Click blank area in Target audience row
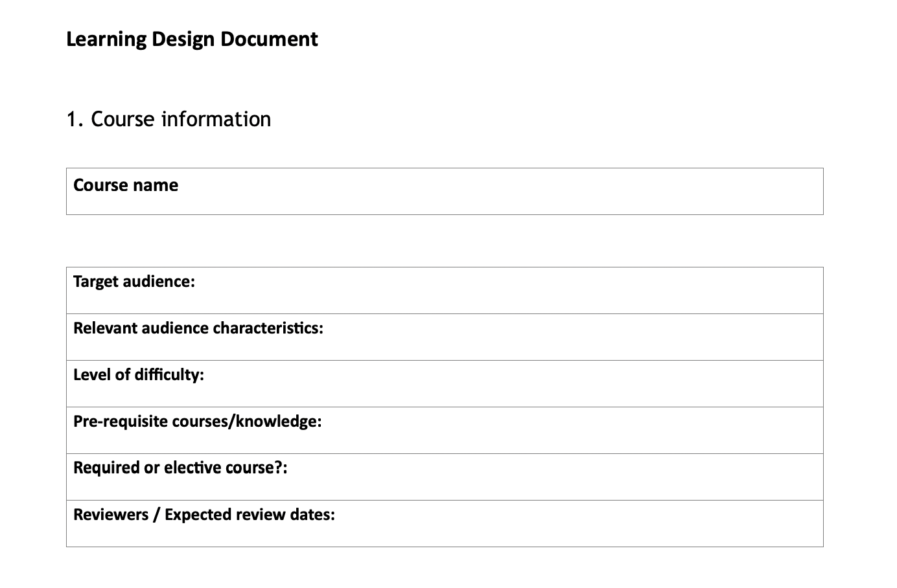The height and width of the screenshot is (588, 897). point(506,291)
